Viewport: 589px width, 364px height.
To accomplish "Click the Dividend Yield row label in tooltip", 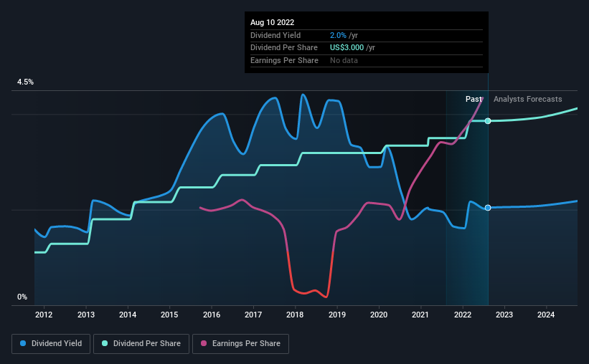I will 275,35.
